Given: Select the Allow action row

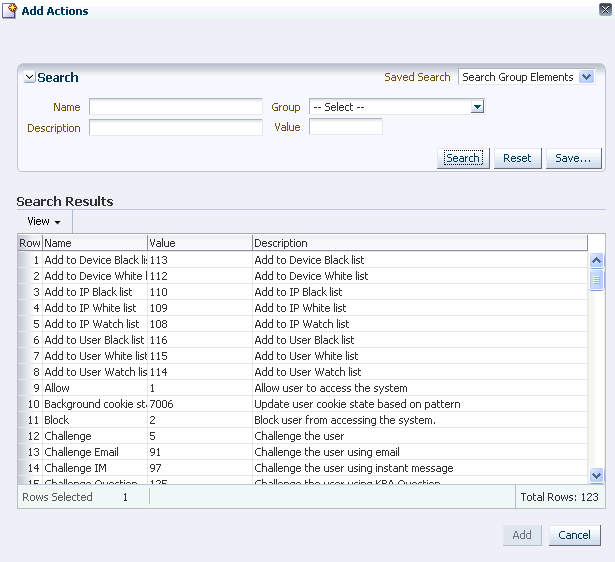Looking at the screenshot, I should click(302, 388).
